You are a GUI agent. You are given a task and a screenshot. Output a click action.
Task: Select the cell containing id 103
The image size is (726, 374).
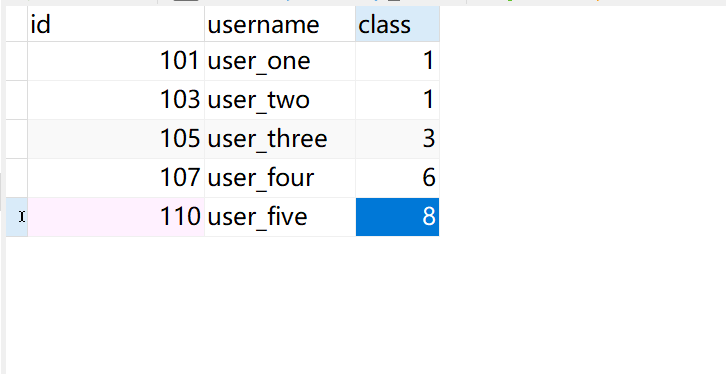coord(116,100)
